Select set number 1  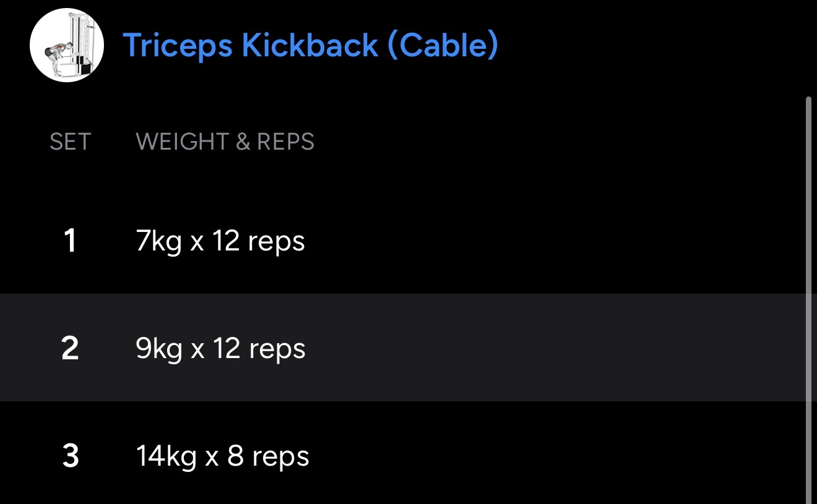70,241
